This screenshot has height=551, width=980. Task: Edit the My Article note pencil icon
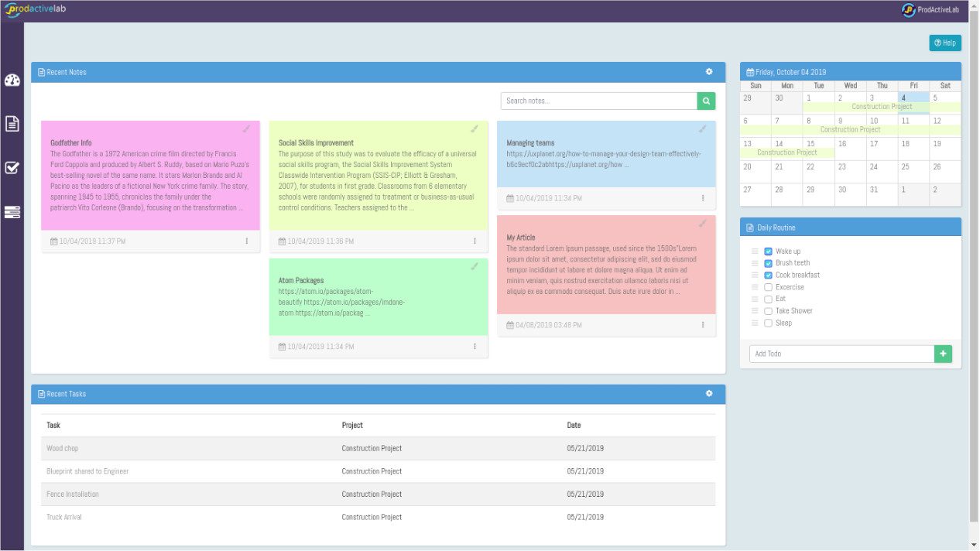coord(703,223)
